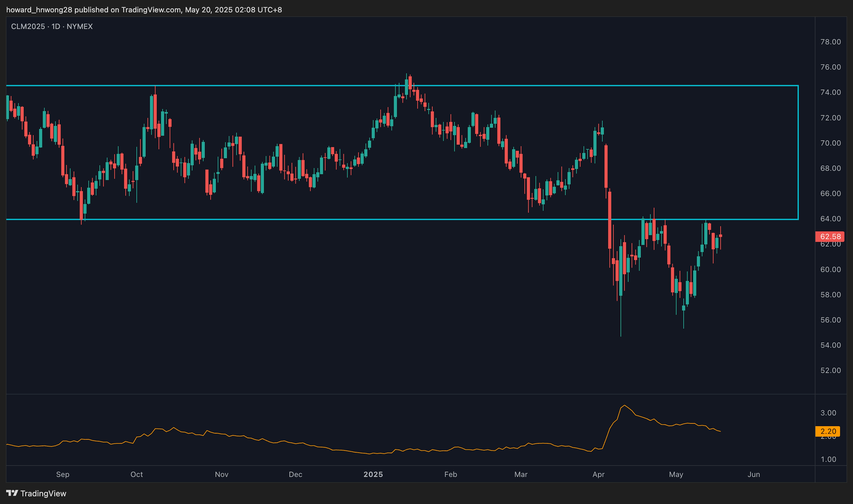Click the 1.00 indicator axis label
Viewport: 853px width, 504px height.
tap(828, 460)
